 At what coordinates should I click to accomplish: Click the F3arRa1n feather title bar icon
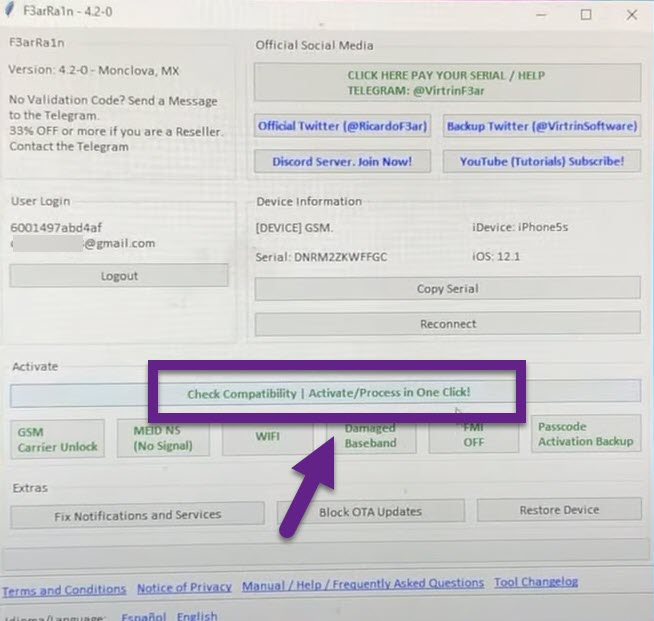click(x=10, y=10)
